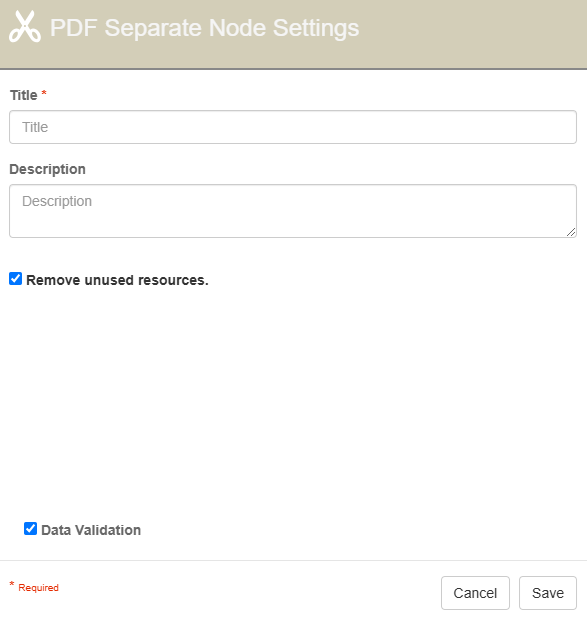The height and width of the screenshot is (619, 587).
Task: Uncheck the Remove unused resources checkbox
Action: coord(15,279)
